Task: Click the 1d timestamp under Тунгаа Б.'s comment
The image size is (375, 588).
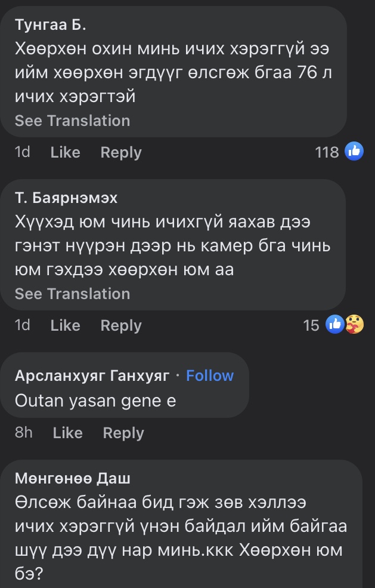Action: click(22, 152)
